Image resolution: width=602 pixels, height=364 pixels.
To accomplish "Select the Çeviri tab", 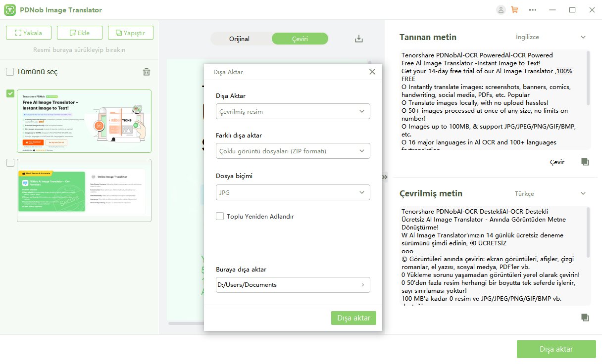I will click(300, 39).
